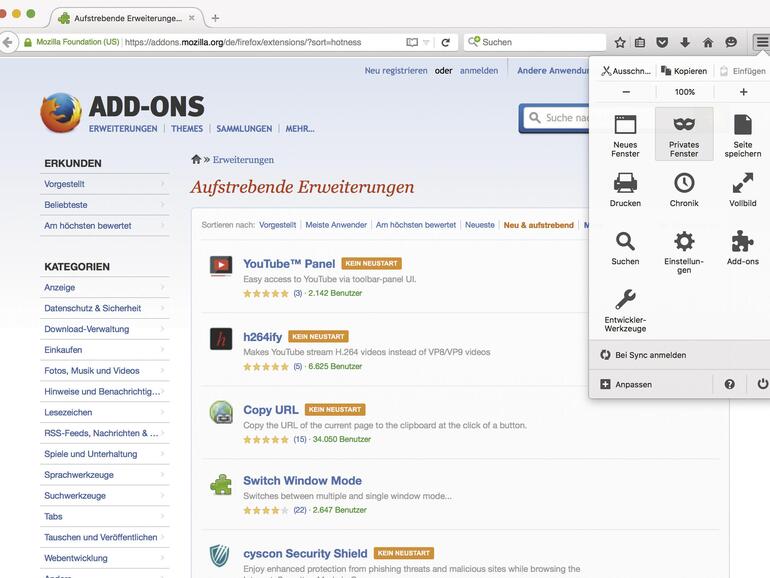Close the hamburger menu button
The height and width of the screenshot is (578, 770).
pyautogui.click(x=762, y=42)
